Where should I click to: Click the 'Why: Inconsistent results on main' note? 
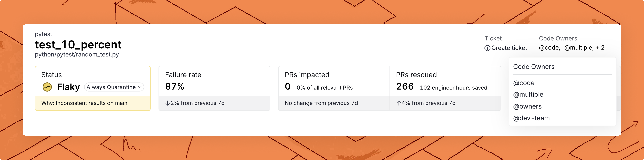[84, 103]
